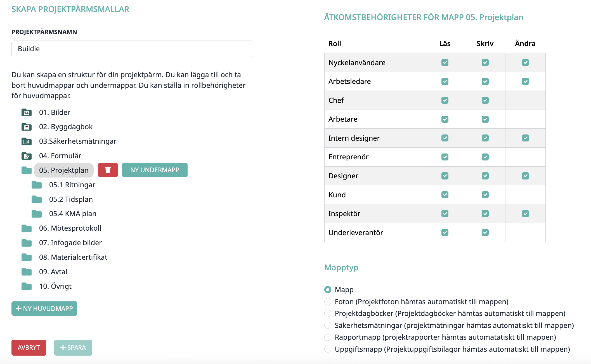
Task: Click the folder icon beside 05.1 Ritningar
Action: pos(37,185)
